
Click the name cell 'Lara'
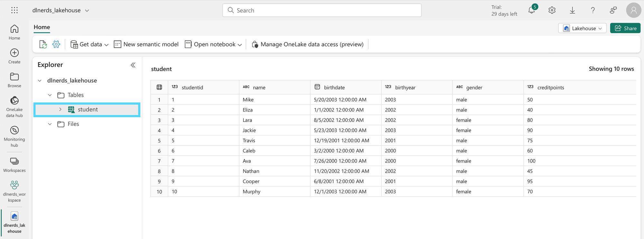pyautogui.click(x=275, y=120)
